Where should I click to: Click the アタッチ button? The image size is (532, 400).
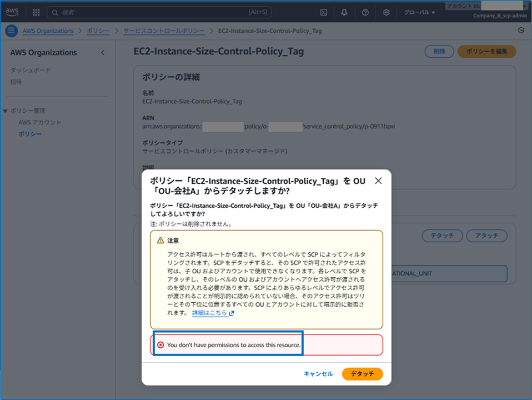[x=486, y=236]
